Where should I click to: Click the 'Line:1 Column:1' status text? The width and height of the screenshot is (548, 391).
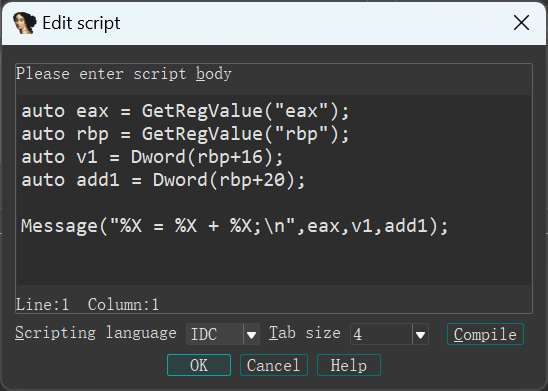(x=87, y=305)
